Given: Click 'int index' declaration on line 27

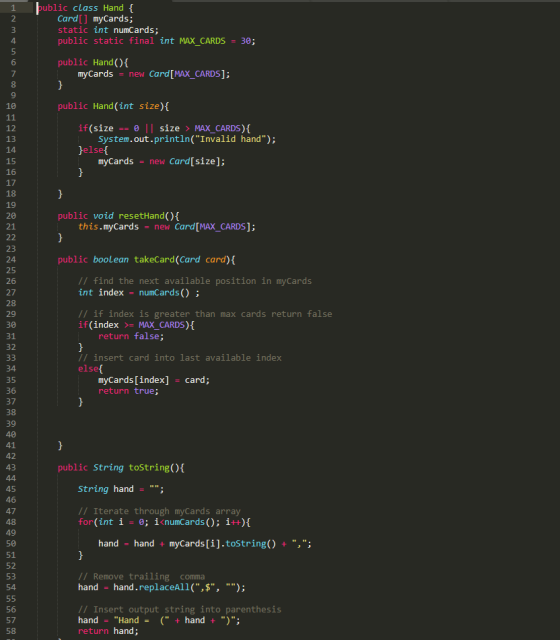Looking at the screenshot, I should [x=101, y=293].
